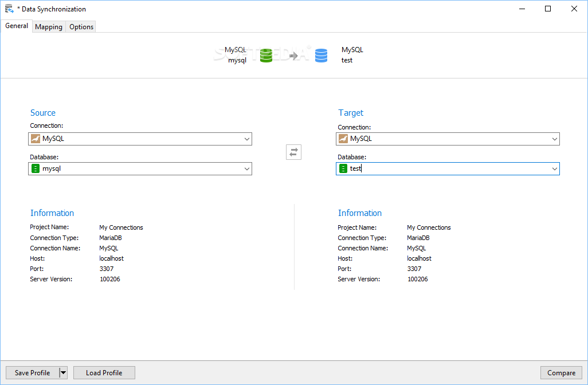Click the Target Information heading
Screen dimensions: 588x385
[360, 213]
